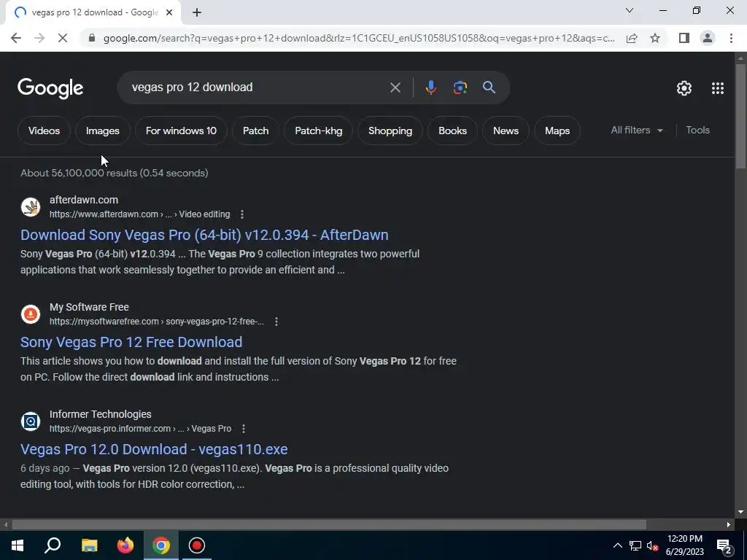This screenshot has height=560, width=747.
Task: Share this page via share icon
Action: (632, 38)
